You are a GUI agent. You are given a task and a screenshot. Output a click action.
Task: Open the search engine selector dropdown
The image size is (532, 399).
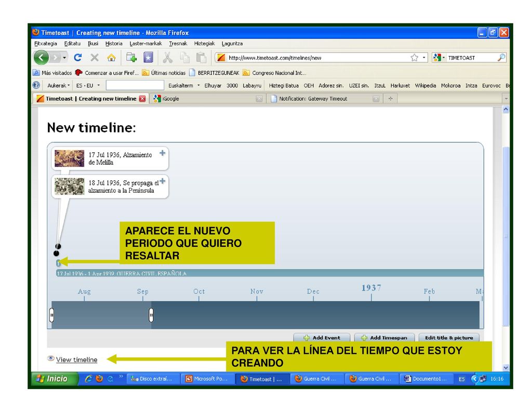coord(438,58)
